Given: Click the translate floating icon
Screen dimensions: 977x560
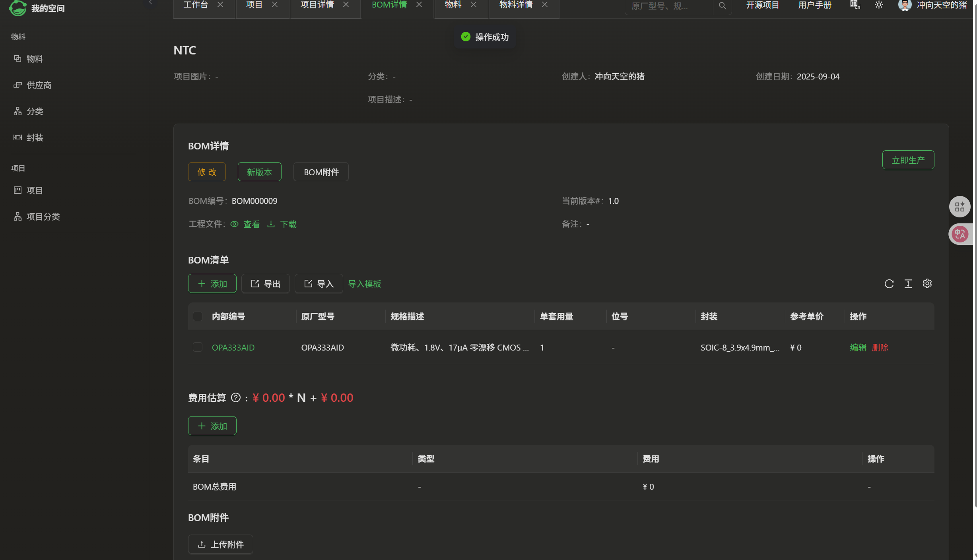Looking at the screenshot, I should 960,234.
